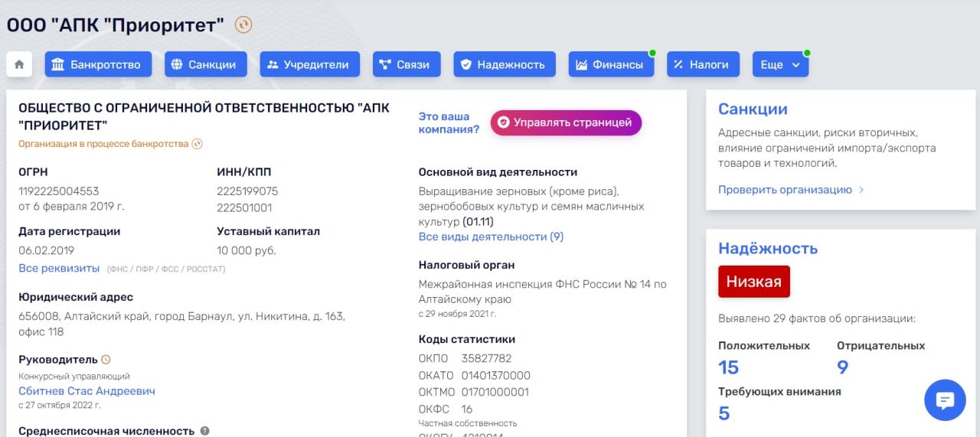Click the clock icon next to Руководитель
Screen dimensions: 980x437
pyautogui.click(x=106, y=359)
